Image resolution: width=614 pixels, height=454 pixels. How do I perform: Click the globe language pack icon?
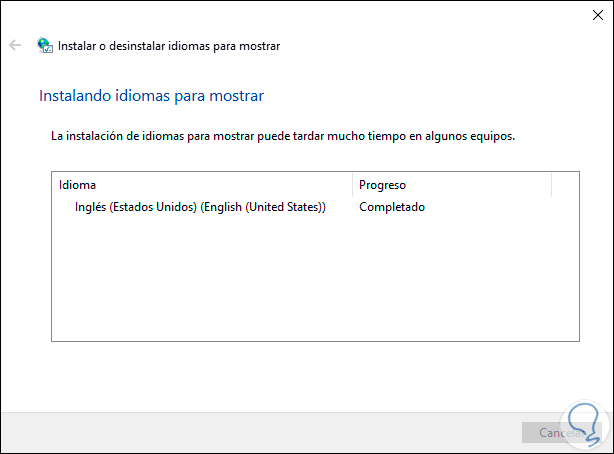click(x=45, y=46)
